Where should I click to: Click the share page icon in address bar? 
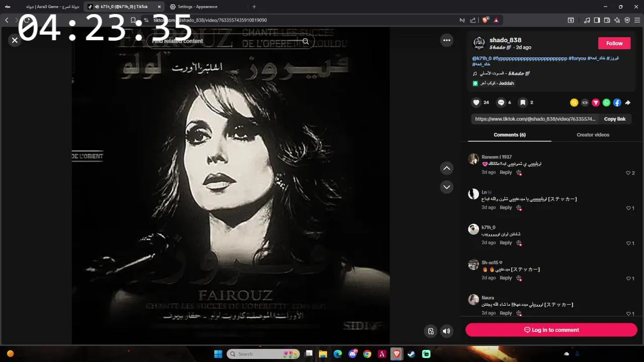tap(473, 20)
